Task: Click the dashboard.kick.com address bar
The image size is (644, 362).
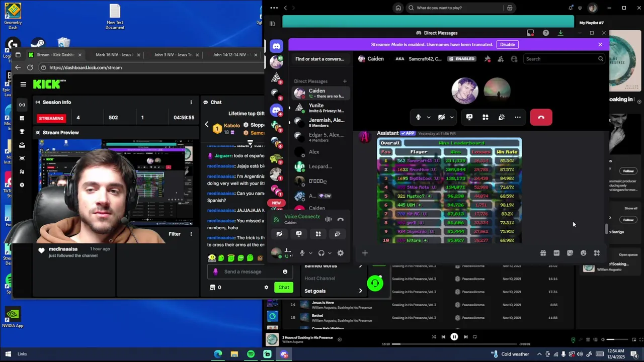Action: point(151,67)
